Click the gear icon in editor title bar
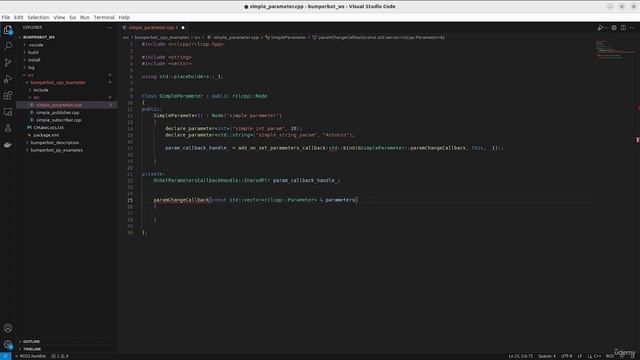The image size is (640, 360). [x=614, y=28]
